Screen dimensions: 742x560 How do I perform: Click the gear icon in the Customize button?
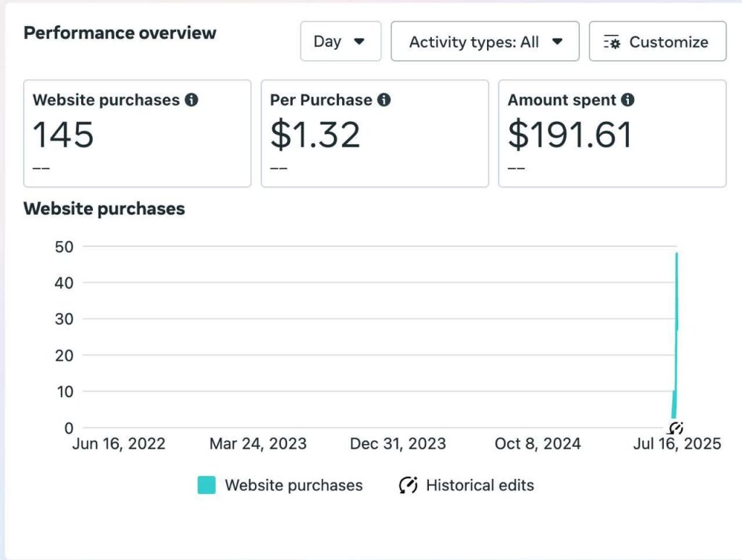[x=612, y=42]
